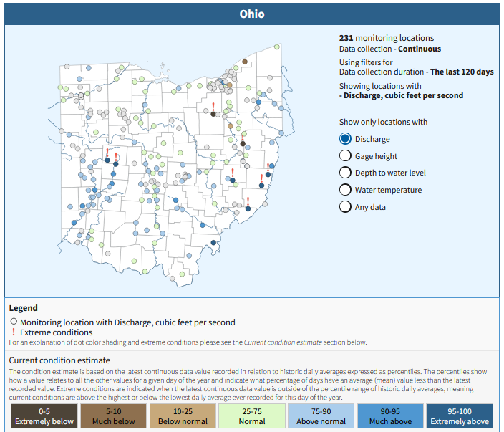Click the red exclamation Extreme conditions legend icon
Viewport: 504px width, 432px height.
(14, 332)
